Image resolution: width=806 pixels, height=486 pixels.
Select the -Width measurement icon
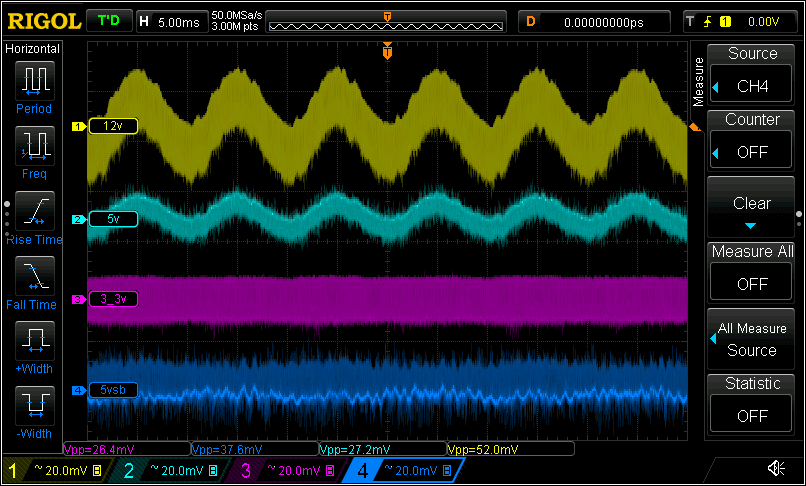pyautogui.click(x=34, y=406)
